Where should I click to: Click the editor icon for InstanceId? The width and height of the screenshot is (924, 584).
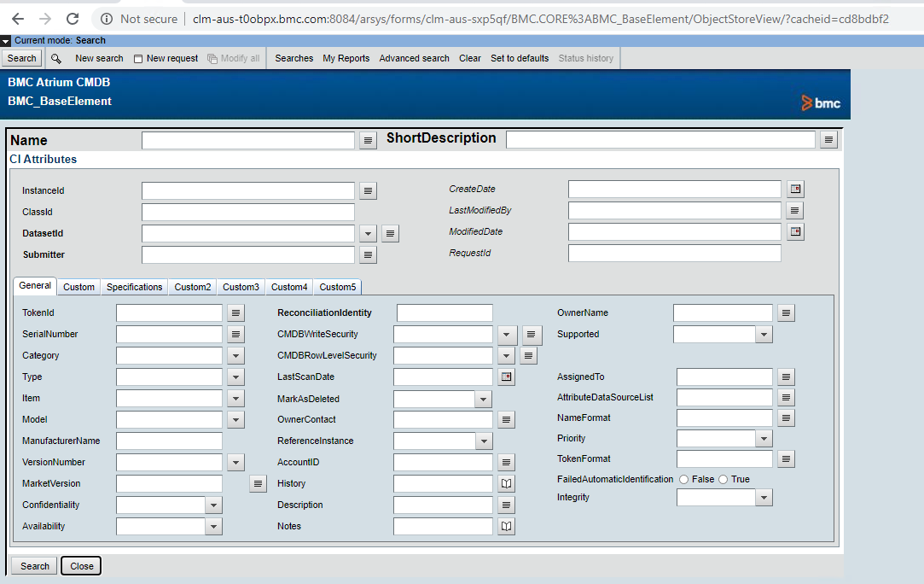pos(368,190)
